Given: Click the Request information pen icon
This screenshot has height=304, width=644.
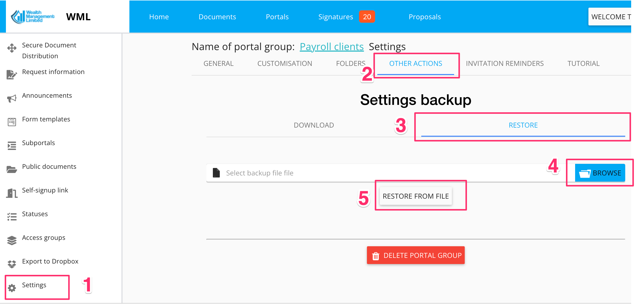Looking at the screenshot, I should 12,75.
